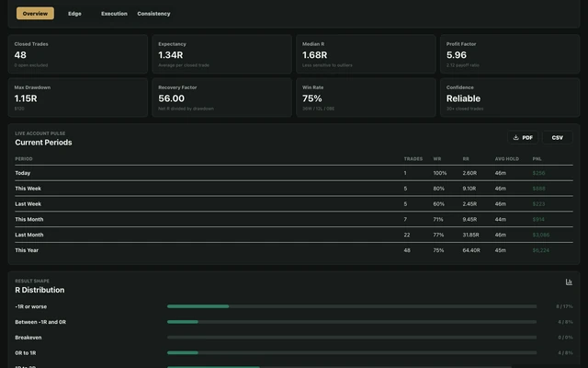Click the R Distribution heading
The image size is (588, 368).
(x=40, y=290)
